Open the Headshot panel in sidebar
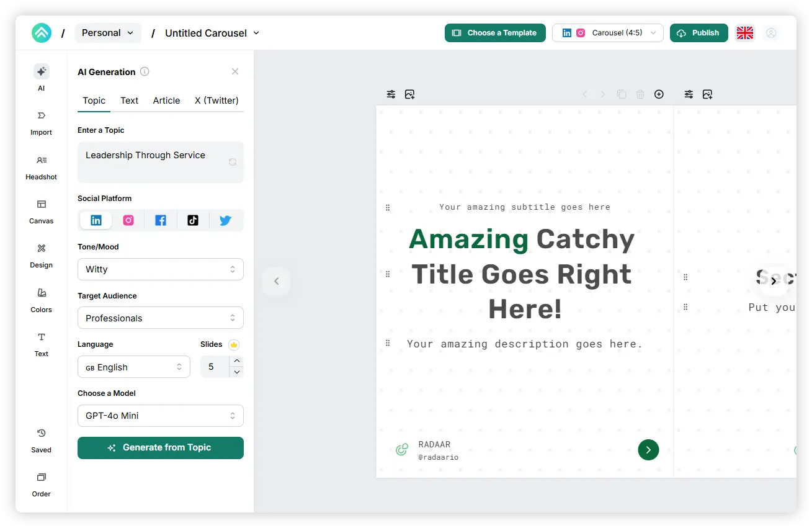 pos(41,166)
